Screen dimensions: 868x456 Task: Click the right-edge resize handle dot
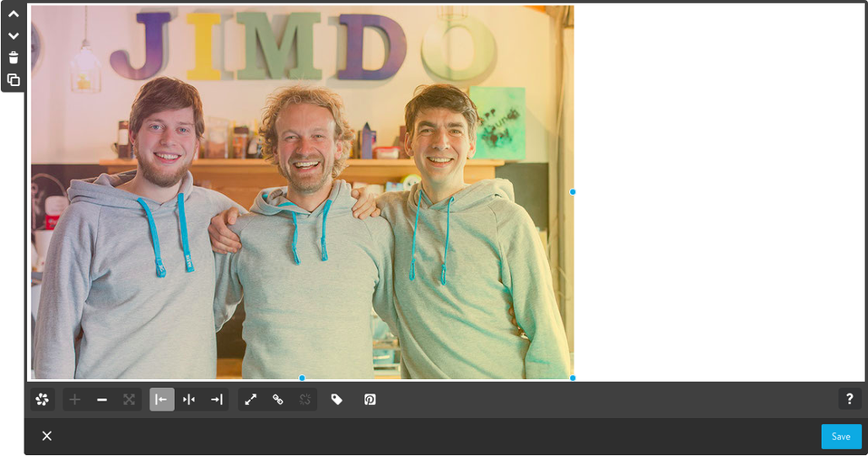573,191
